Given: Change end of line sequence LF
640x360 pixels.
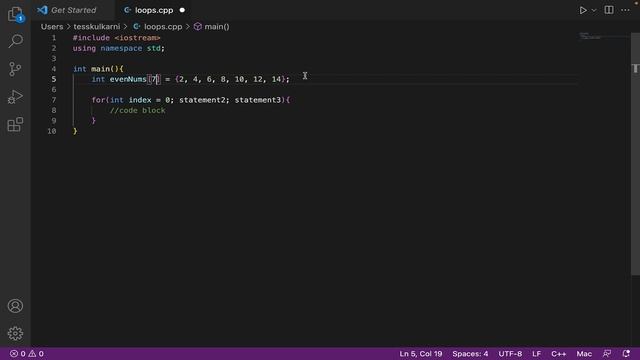Looking at the screenshot, I should point(536,354).
